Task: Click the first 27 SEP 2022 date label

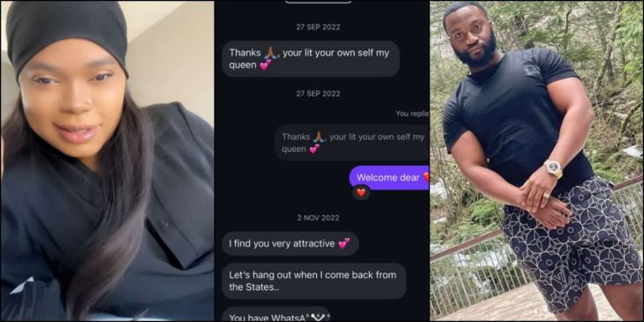Action: click(x=318, y=27)
